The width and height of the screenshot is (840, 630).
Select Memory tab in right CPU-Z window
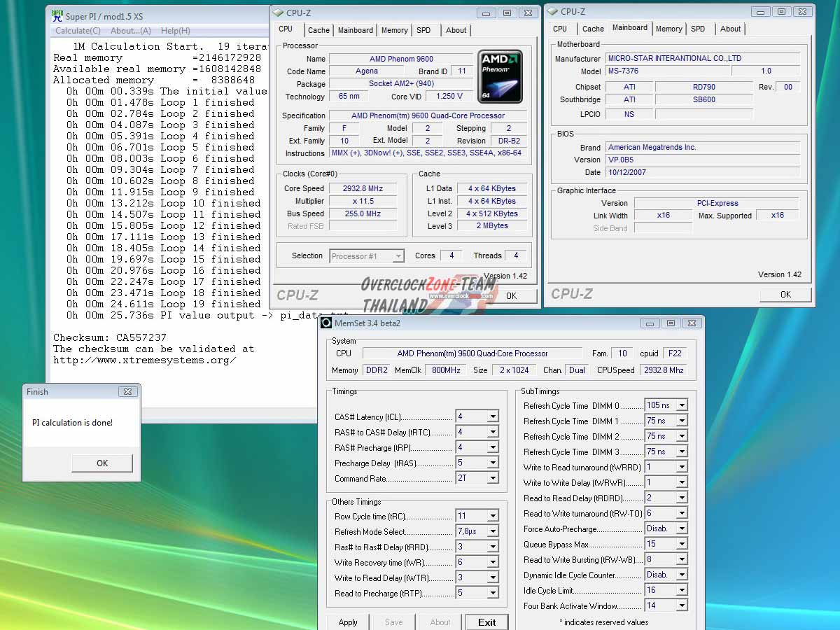pos(669,29)
